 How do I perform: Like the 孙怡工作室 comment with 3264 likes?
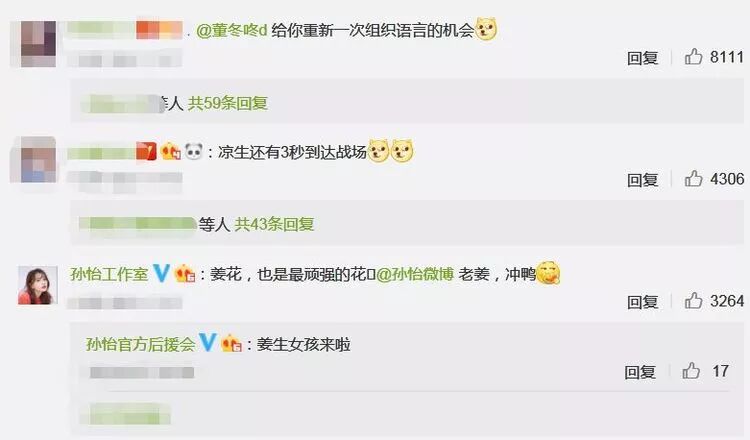pos(693,301)
